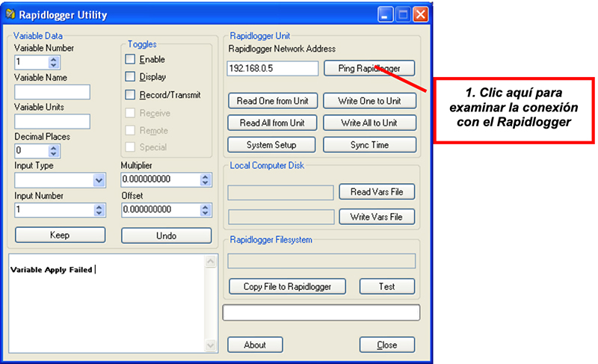This screenshot has height=364, width=598.
Task: Click the Variable Units text field
Action: click(52, 122)
